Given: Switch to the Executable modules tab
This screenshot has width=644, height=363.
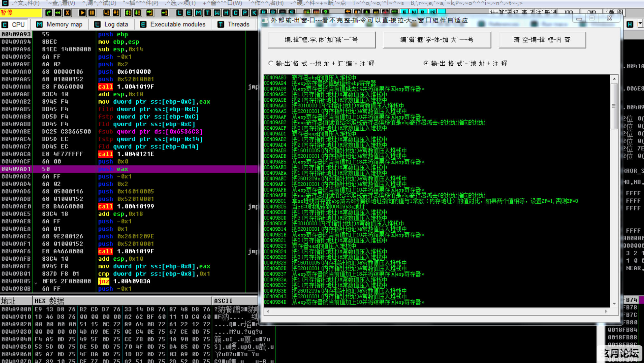Looking at the screenshot, I should click(x=173, y=24).
